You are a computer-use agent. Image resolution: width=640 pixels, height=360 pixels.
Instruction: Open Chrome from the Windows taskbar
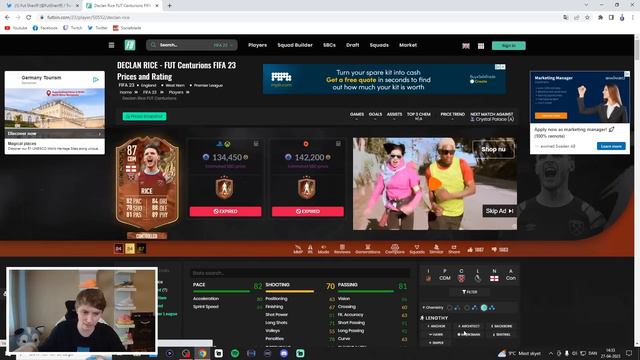(x=202, y=353)
